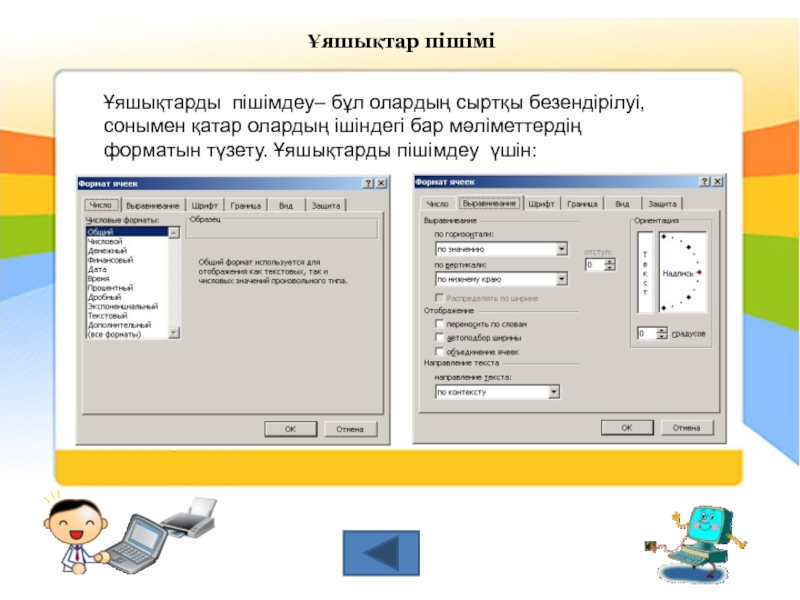Click format list scrollbar up arrow

coord(174,233)
